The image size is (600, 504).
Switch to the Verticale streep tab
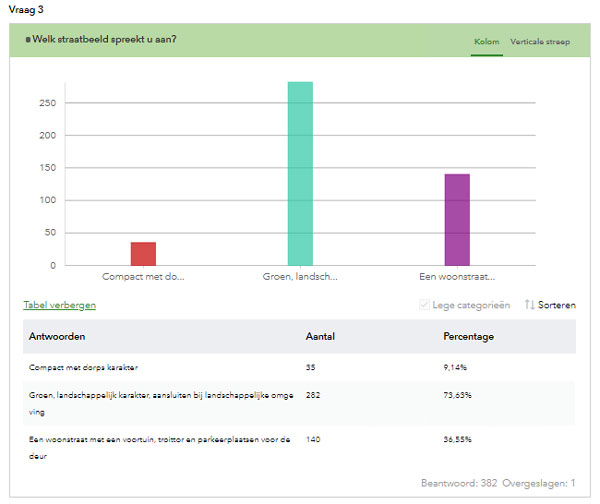point(540,42)
